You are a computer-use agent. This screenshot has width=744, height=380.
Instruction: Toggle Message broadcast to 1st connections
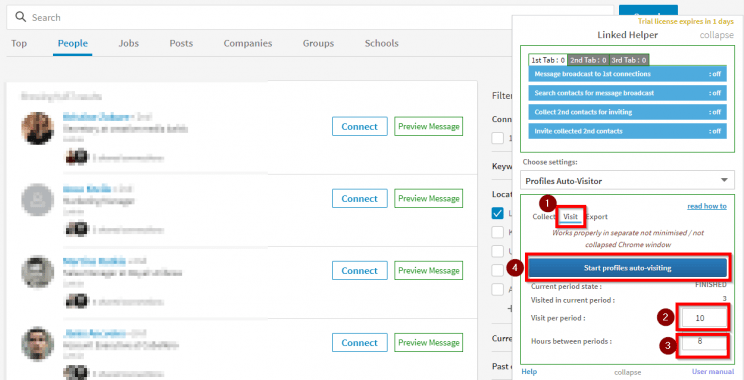coord(627,74)
